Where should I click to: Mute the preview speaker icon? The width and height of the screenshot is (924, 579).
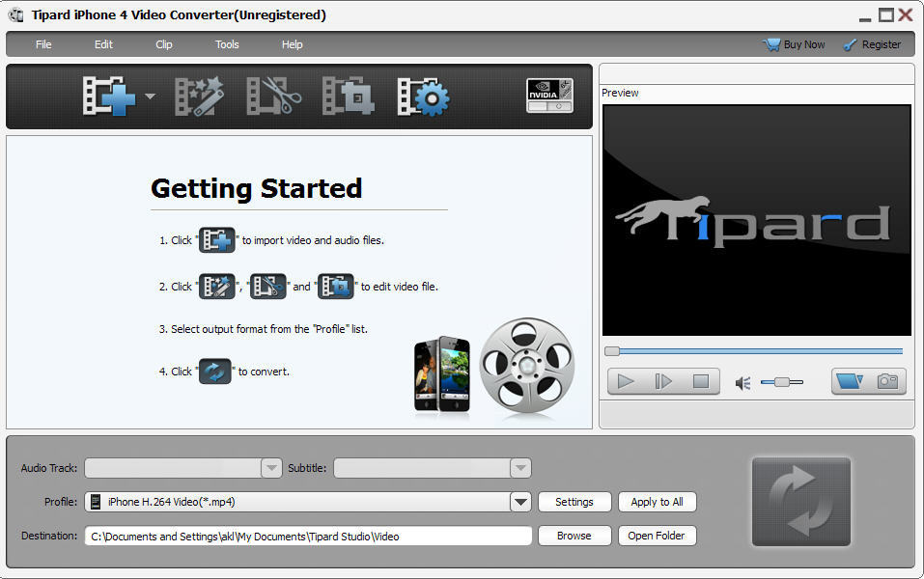743,383
